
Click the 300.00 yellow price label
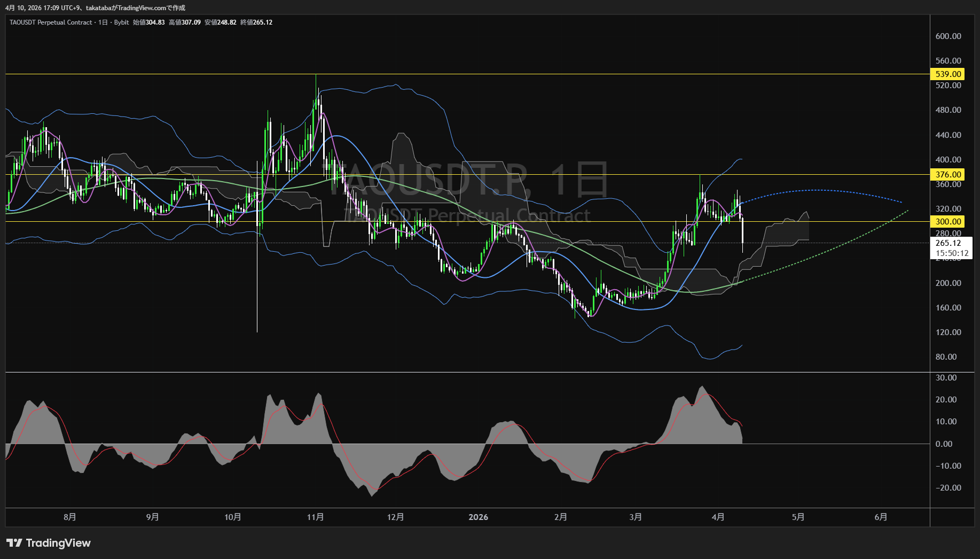click(948, 222)
